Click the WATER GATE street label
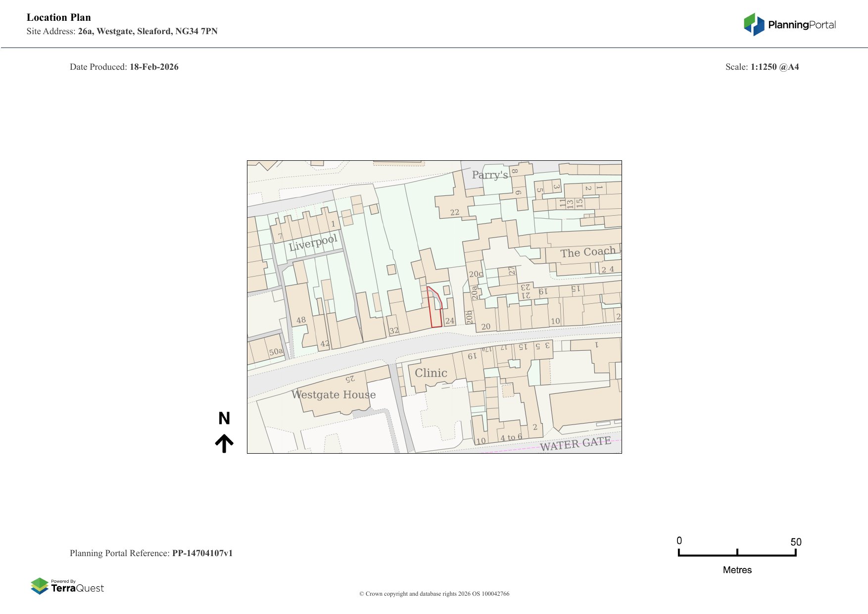This screenshot has width=868, height=614. click(x=575, y=444)
